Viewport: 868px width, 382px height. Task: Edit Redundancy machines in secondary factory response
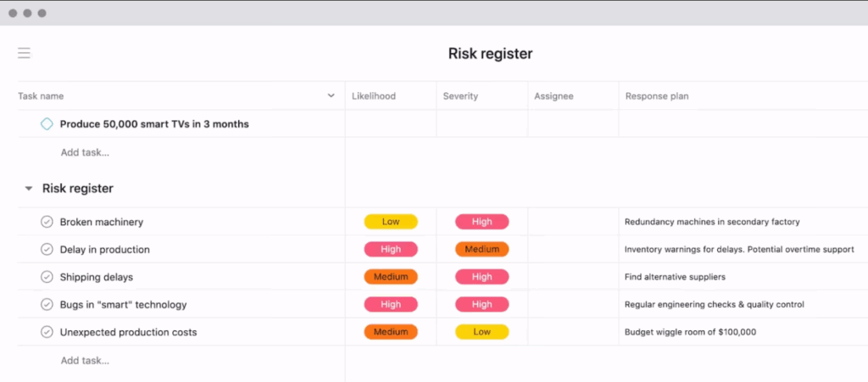[712, 222]
